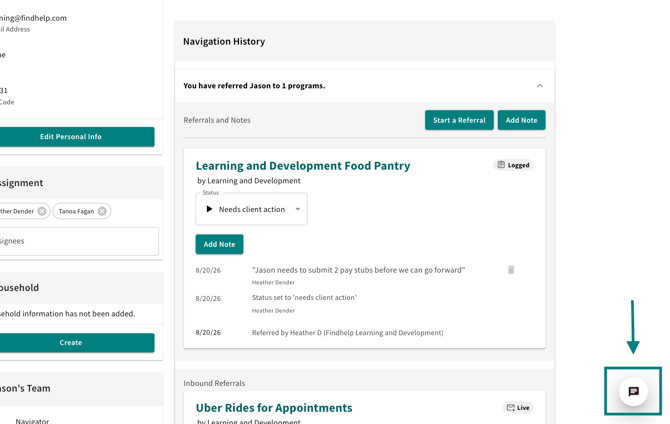670x424 pixels.
Task: Click the Logged badge icon
Action: click(501, 165)
